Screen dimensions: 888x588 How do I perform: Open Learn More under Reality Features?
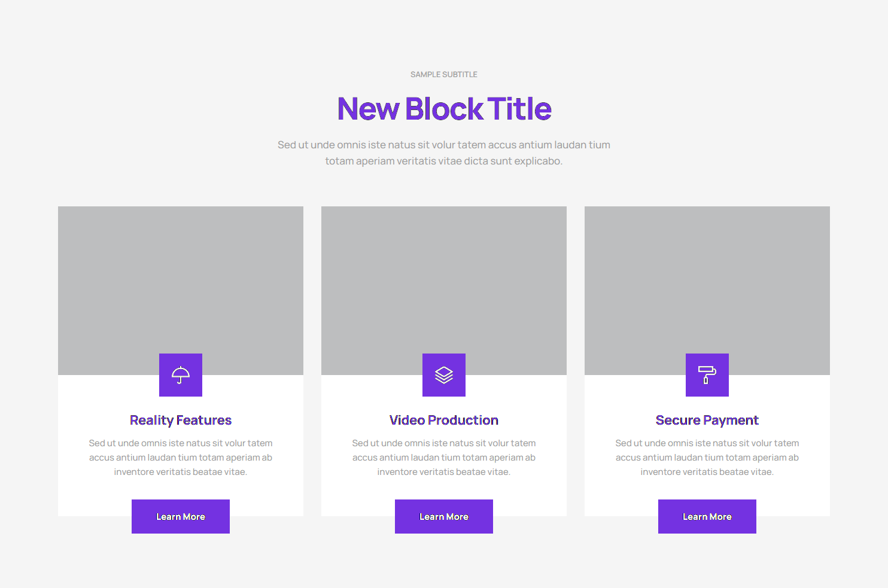(181, 517)
